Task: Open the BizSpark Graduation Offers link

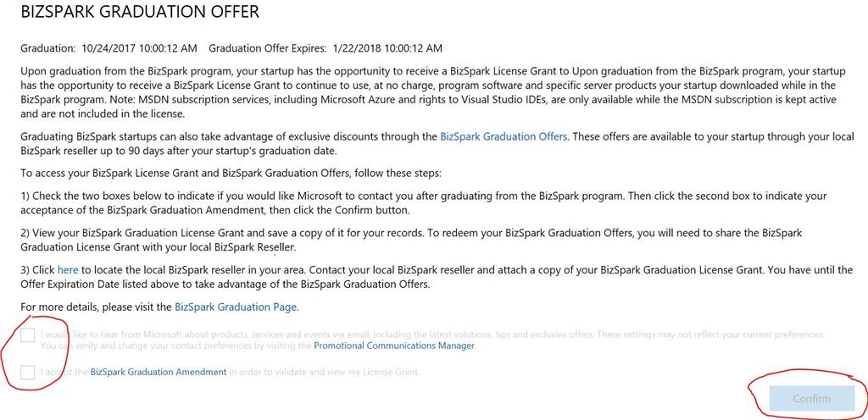Action: (x=504, y=136)
